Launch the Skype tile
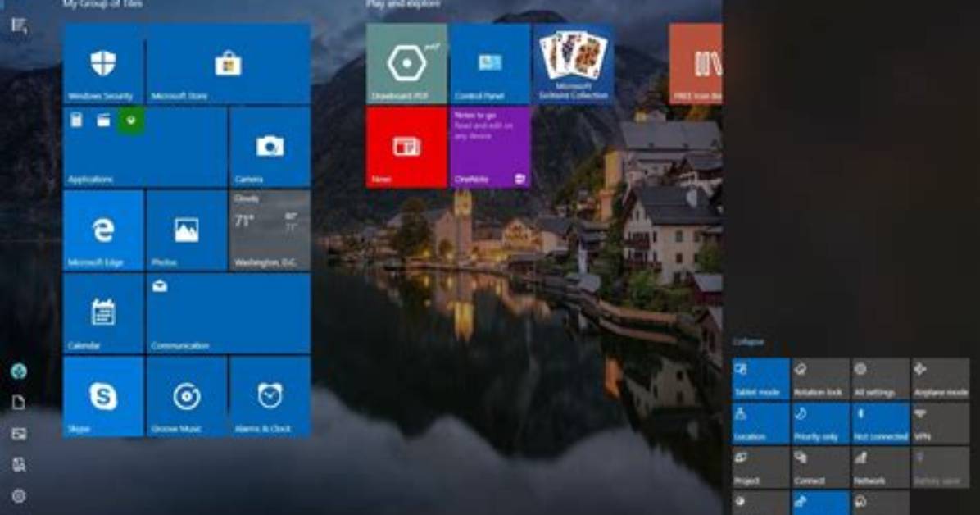This screenshot has width=980, height=515. coord(103,397)
